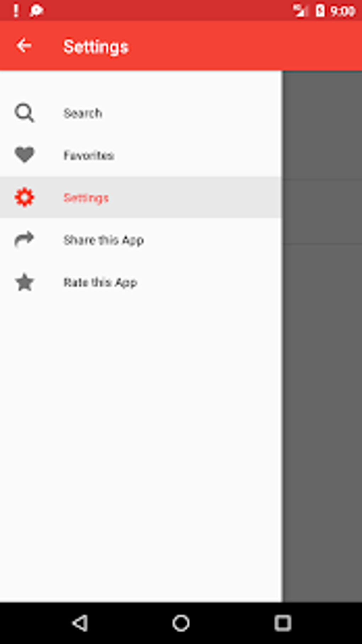Click the star Rate icon
362x644 pixels.
click(24, 282)
